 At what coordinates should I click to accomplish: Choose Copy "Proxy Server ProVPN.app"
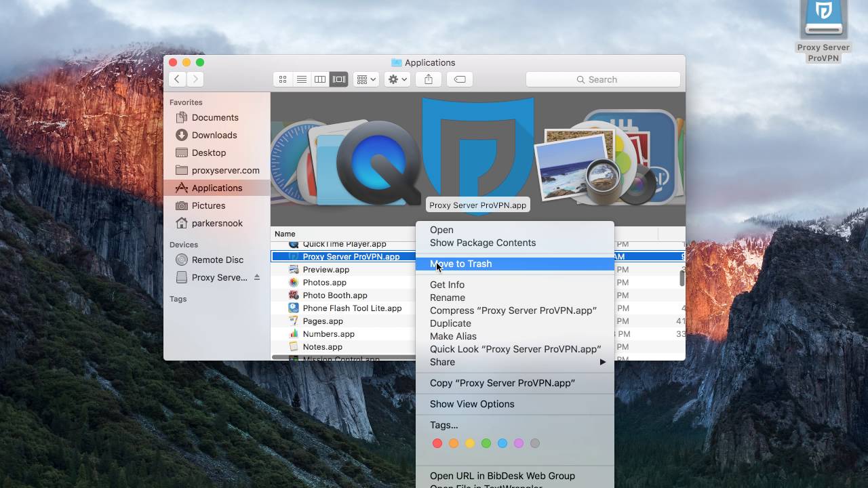click(515, 383)
